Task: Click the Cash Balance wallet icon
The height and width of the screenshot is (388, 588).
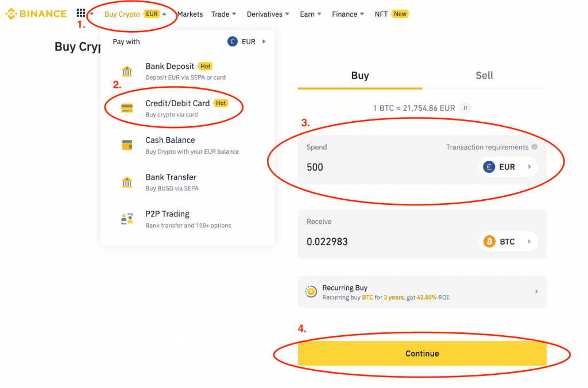Action: (127, 145)
